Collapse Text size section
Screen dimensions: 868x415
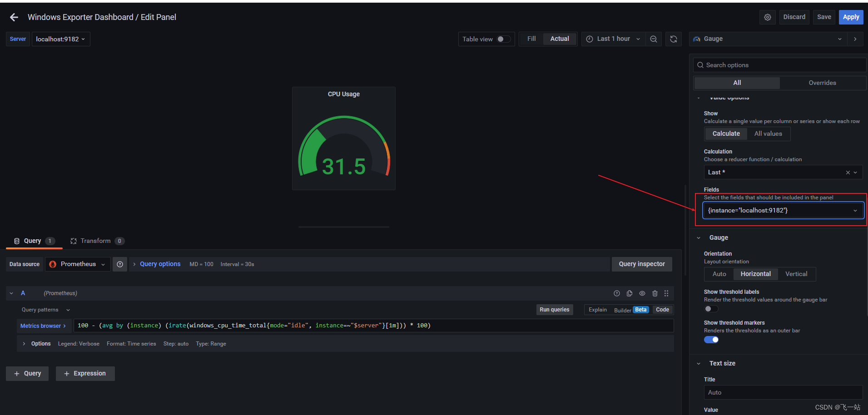click(699, 364)
